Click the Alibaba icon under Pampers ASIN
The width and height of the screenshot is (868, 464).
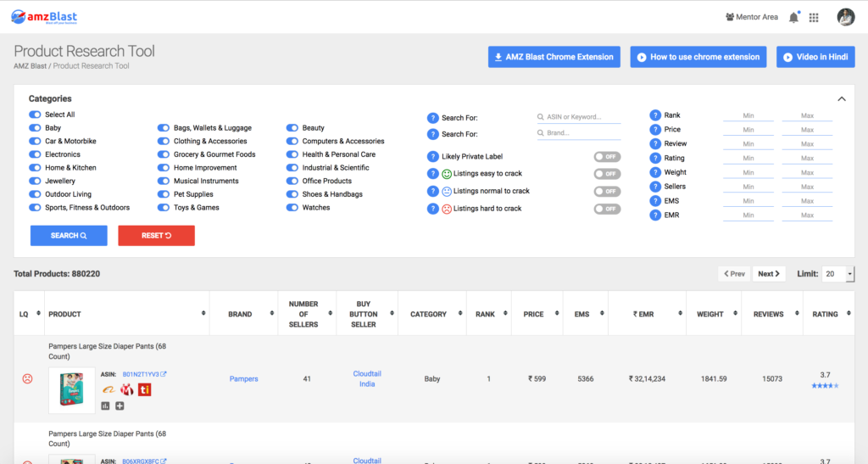[107, 389]
